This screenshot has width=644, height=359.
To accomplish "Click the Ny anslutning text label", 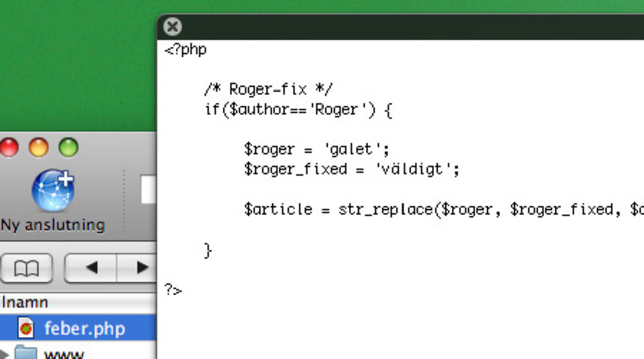I will point(53,225).
